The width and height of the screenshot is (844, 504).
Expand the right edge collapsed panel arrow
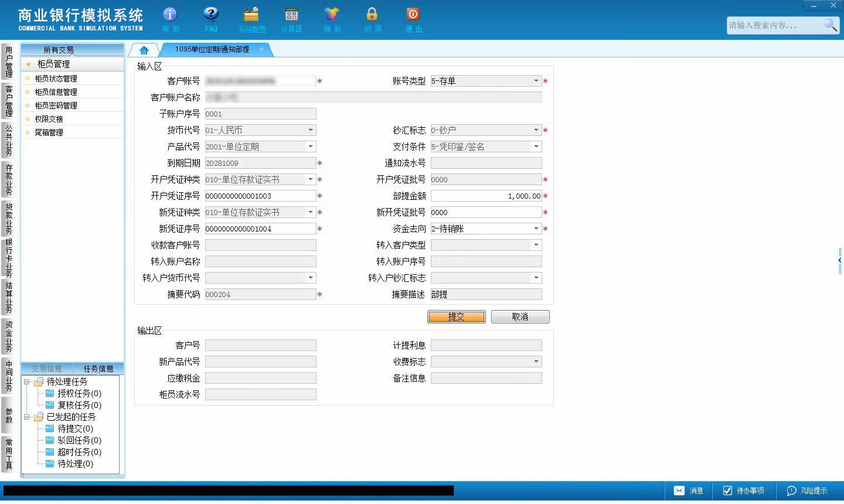(840, 260)
